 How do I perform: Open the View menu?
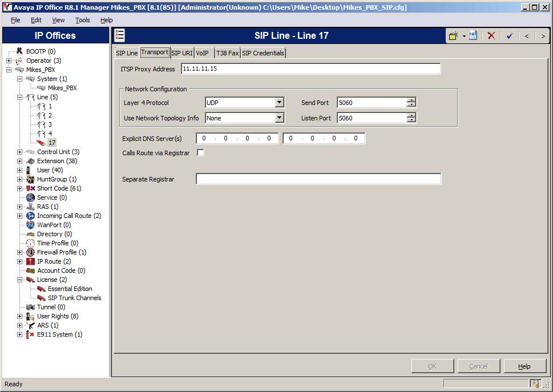coord(58,20)
